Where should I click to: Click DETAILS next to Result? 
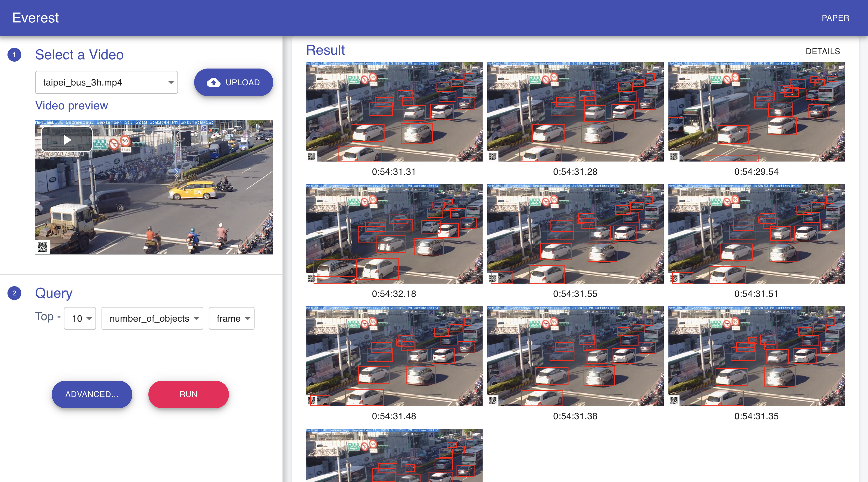pos(823,51)
